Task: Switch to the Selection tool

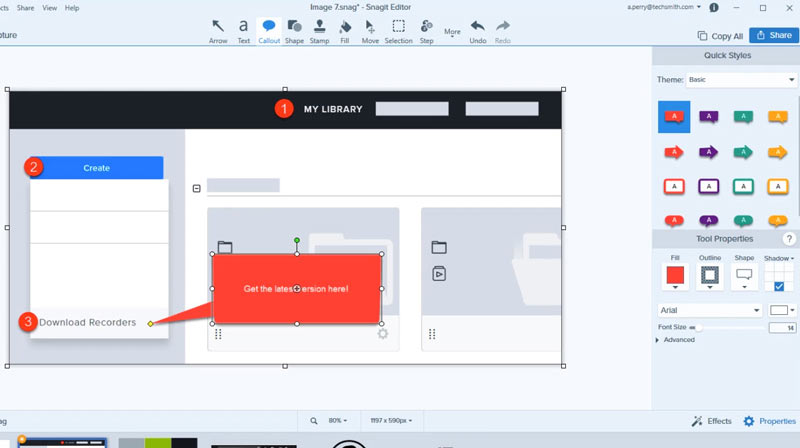Action: pos(398,29)
